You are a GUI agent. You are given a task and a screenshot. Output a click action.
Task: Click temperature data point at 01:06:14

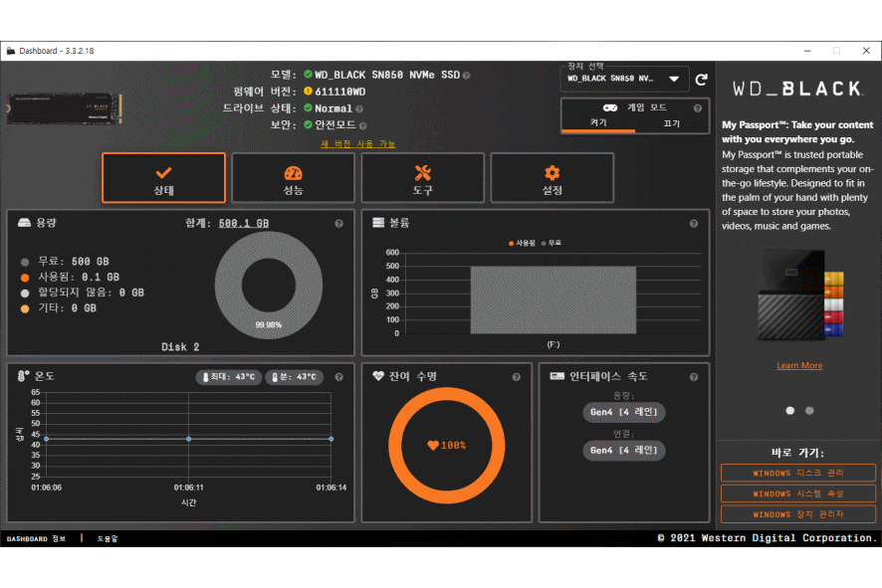[x=331, y=439]
